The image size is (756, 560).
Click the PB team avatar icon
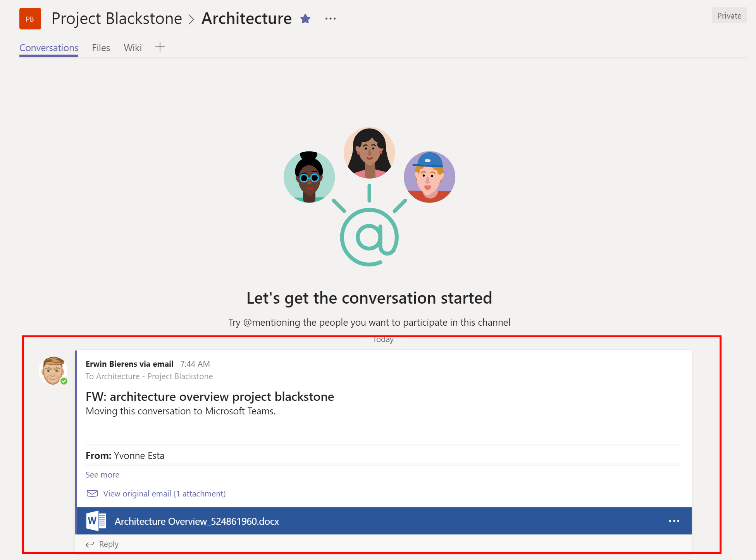click(30, 19)
